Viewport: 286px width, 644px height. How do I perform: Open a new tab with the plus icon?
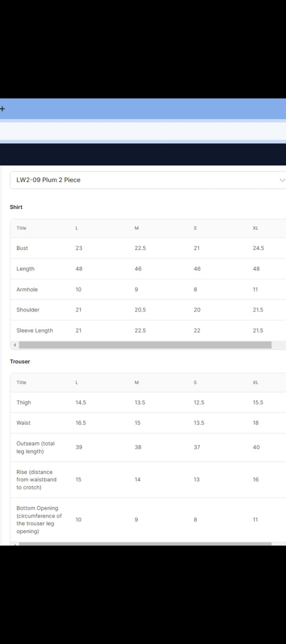3,109
